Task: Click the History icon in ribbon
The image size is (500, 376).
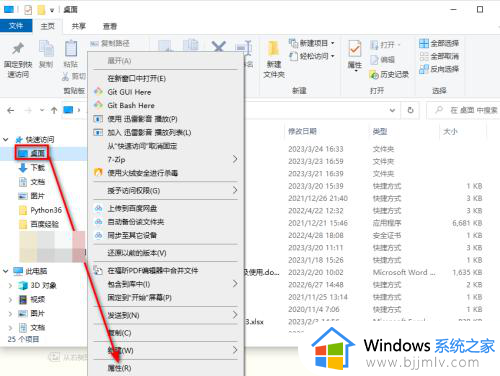Action: (x=374, y=75)
